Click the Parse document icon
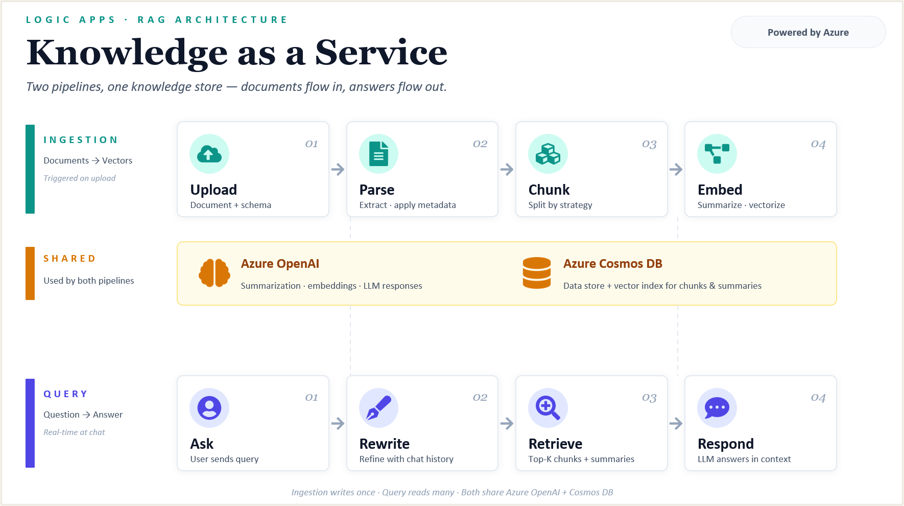The height and width of the screenshot is (506, 904). (379, 154)
